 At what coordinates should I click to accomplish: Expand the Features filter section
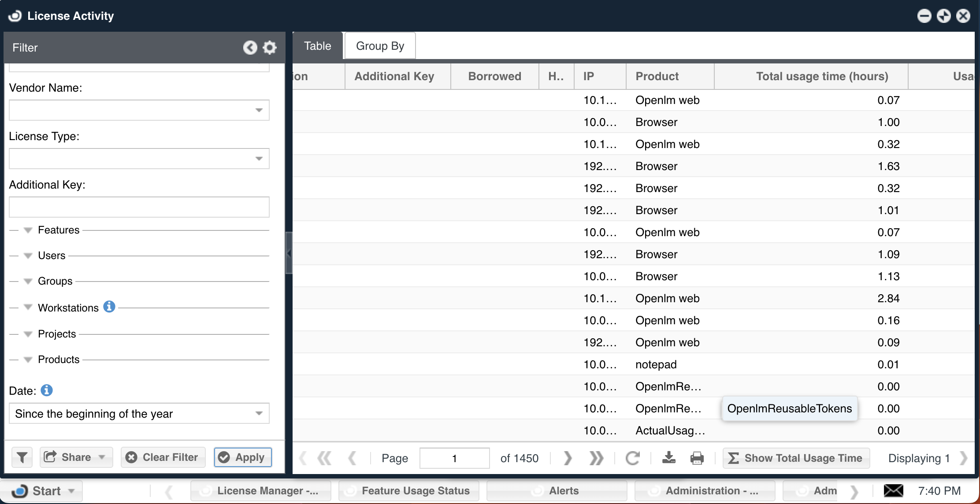(28, 230)
